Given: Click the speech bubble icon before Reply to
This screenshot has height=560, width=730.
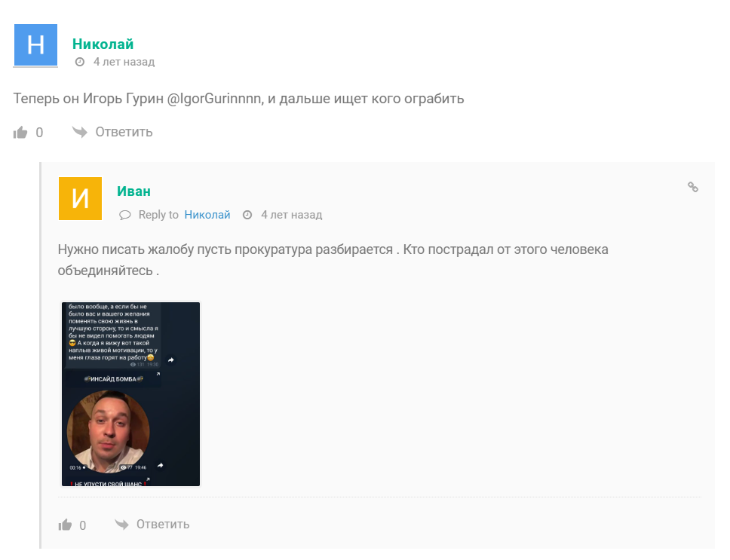Looking at the screenshot, I should pyautogui.click(x=124, y=214).
